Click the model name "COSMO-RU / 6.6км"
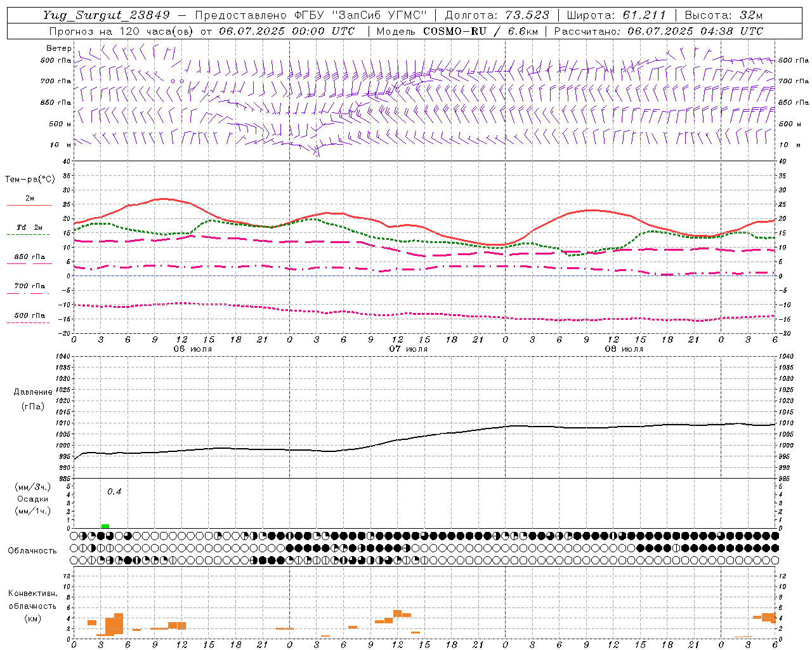 tap(481, 31)
